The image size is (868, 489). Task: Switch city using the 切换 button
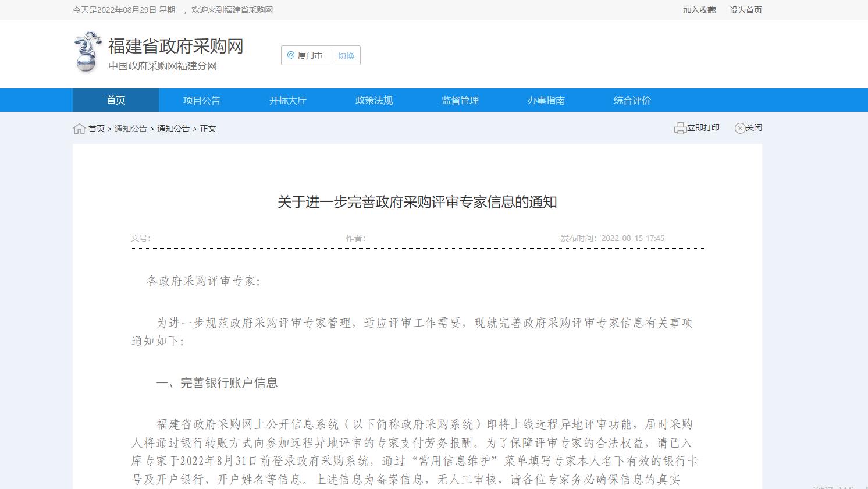(x=346, y=56)
